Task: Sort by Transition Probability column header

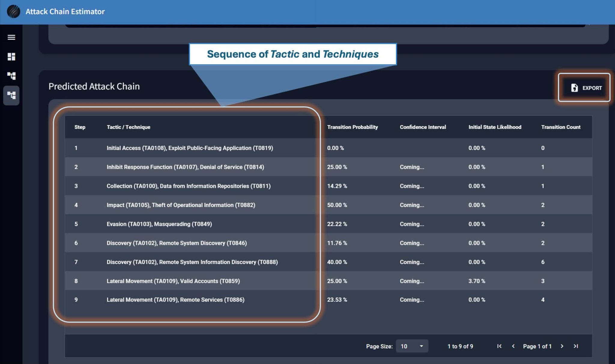Action: (352, 127)
